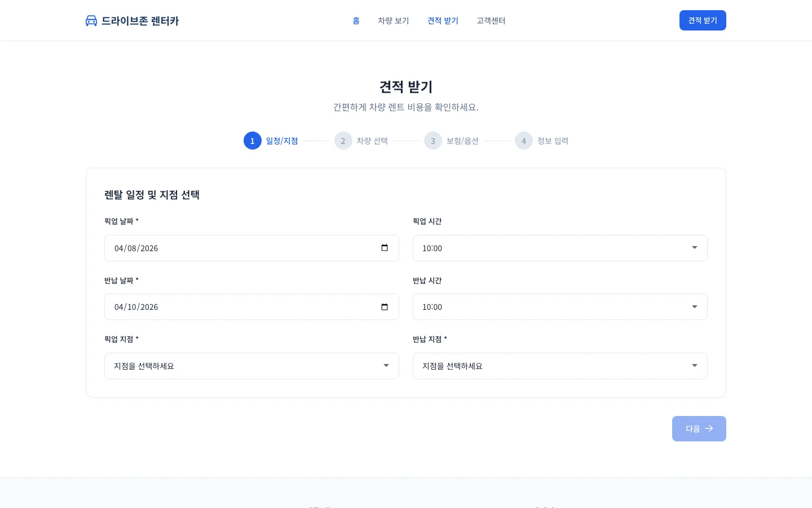Click the 다음 button below the form

pyautogui.click(x=699, y=428)
